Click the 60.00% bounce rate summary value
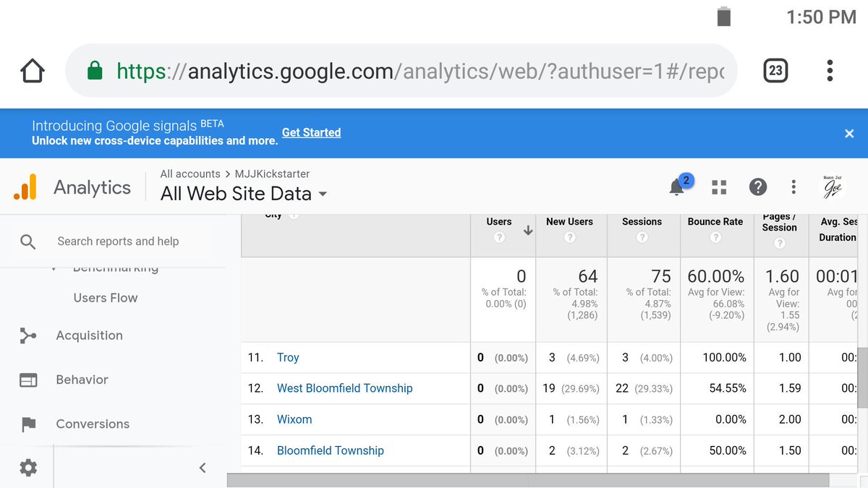The height and width of the screenshot is (488, 868). (x=716, y=276)
